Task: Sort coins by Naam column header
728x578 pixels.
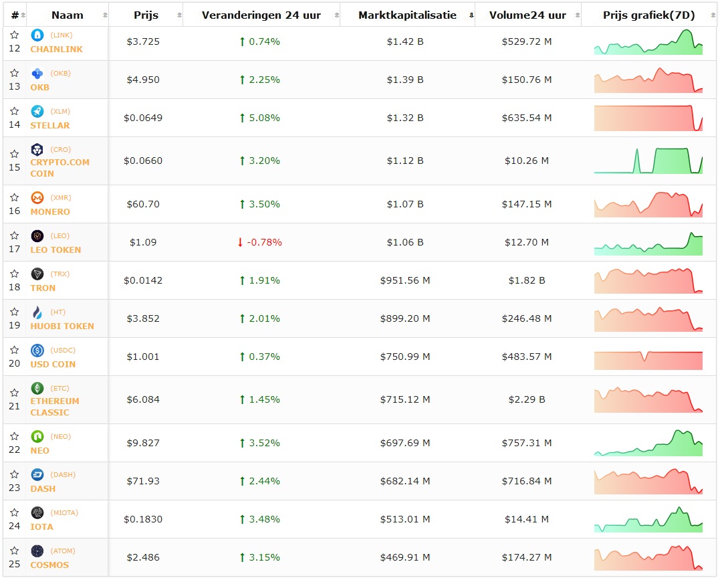Action: tap(67, 15)
